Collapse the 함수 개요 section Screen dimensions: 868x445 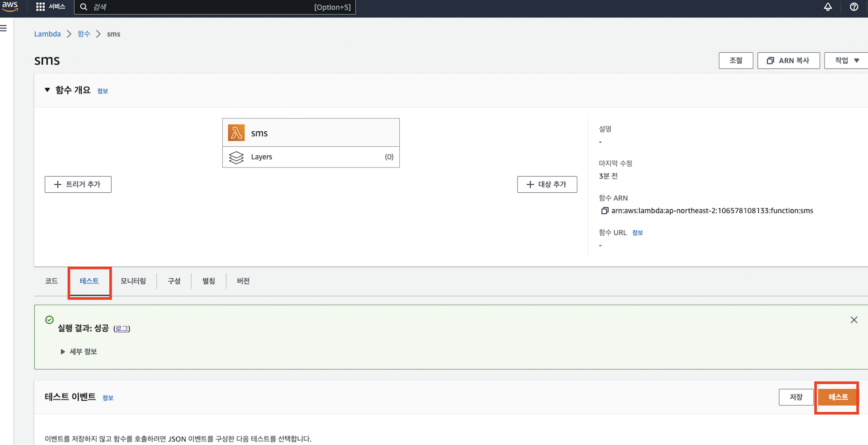47,90
